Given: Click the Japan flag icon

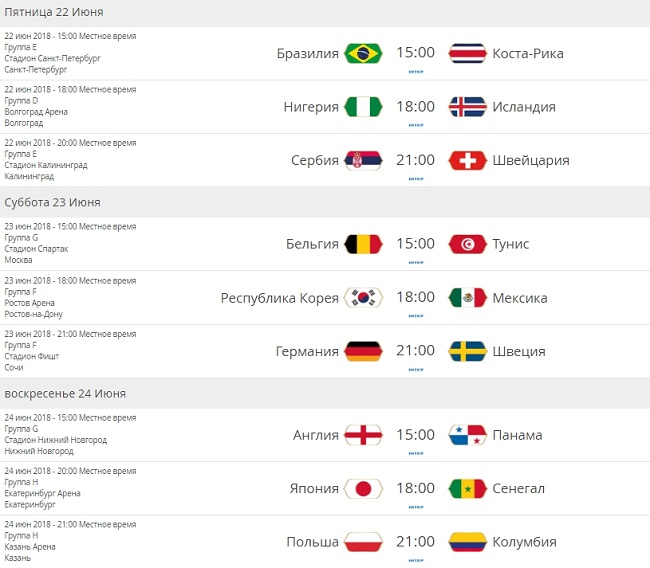Looking at the screenshot, I should click(362, 488).
